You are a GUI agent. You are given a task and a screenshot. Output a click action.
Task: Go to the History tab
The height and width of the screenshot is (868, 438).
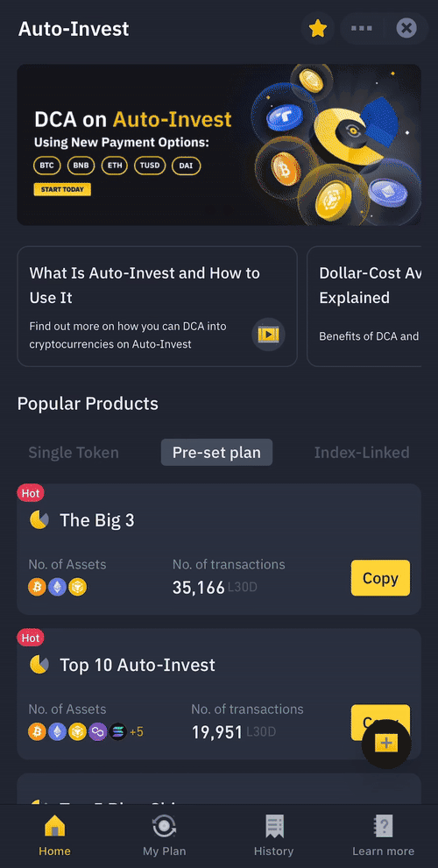(x=273, y=836)
